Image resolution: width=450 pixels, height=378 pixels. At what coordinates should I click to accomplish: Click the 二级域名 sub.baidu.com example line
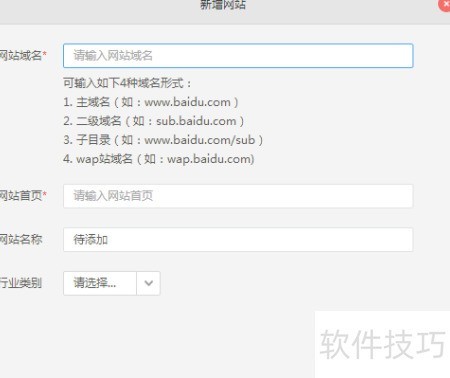coord(154,121)
